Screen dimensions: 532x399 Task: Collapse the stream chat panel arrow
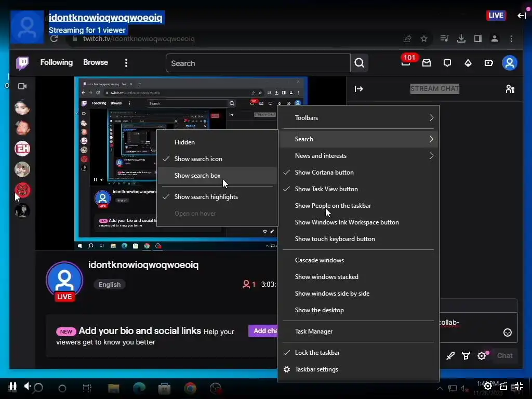click(x=358, y=89)
